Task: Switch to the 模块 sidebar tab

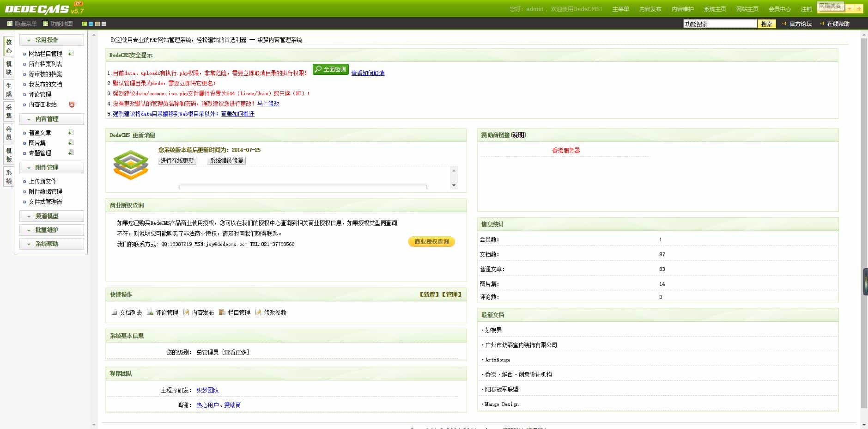Action: pos(9,68)
